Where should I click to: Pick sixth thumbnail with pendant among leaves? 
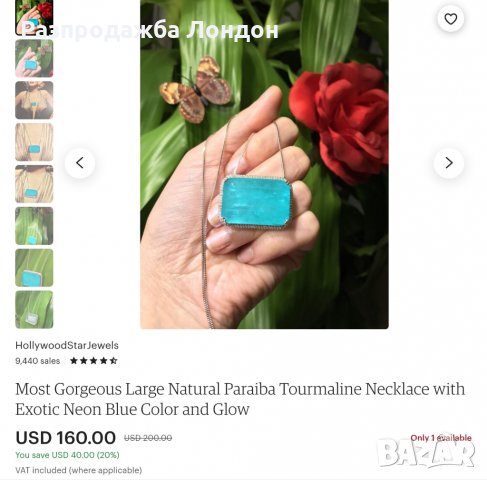34,226
